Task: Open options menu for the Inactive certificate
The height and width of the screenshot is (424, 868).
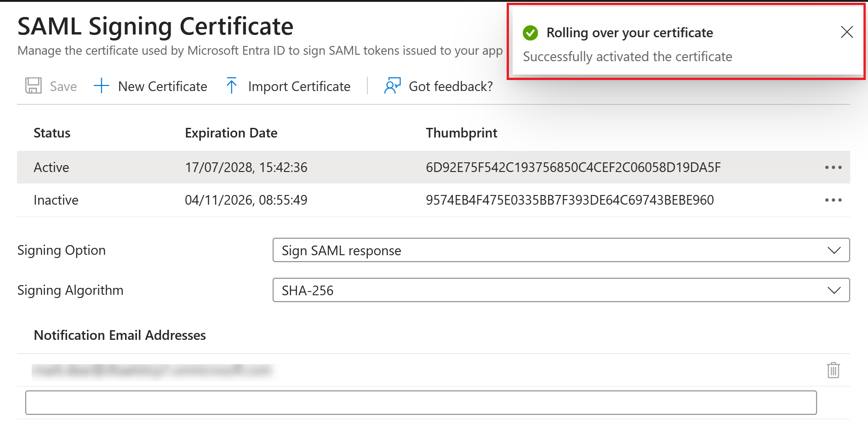Action: [x=833, y=200]
